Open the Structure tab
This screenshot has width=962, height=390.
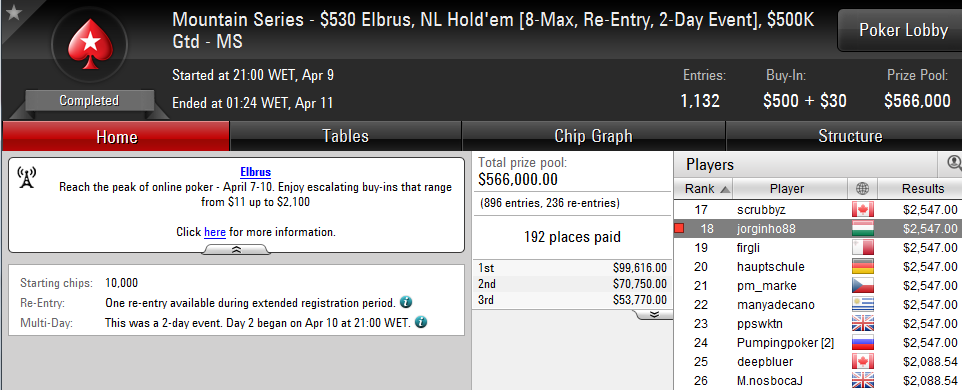[x=850, y=136]
